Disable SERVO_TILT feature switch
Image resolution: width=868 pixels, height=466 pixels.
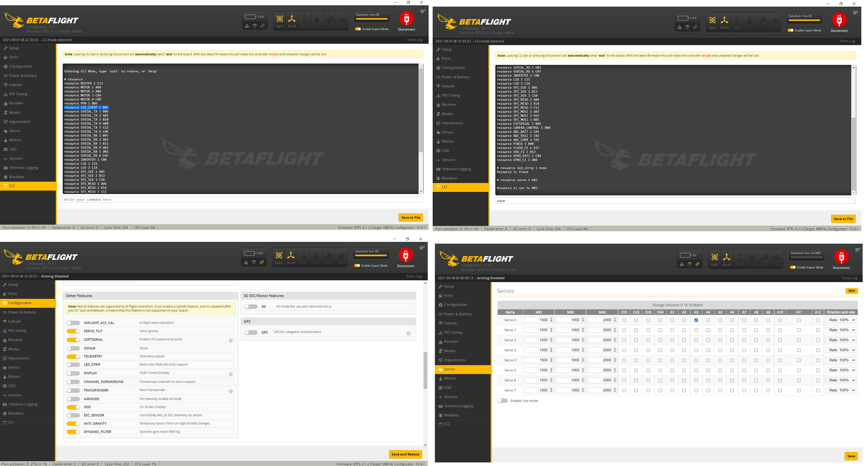click(73, 331)
